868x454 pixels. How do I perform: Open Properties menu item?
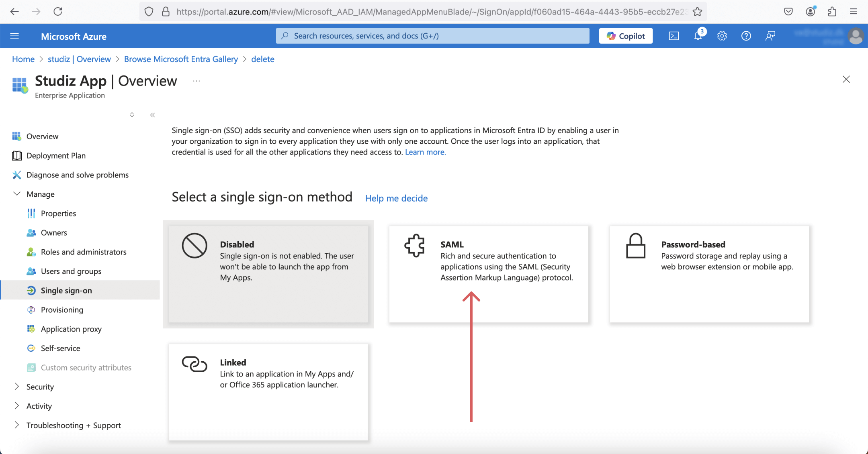pos(80,214)
